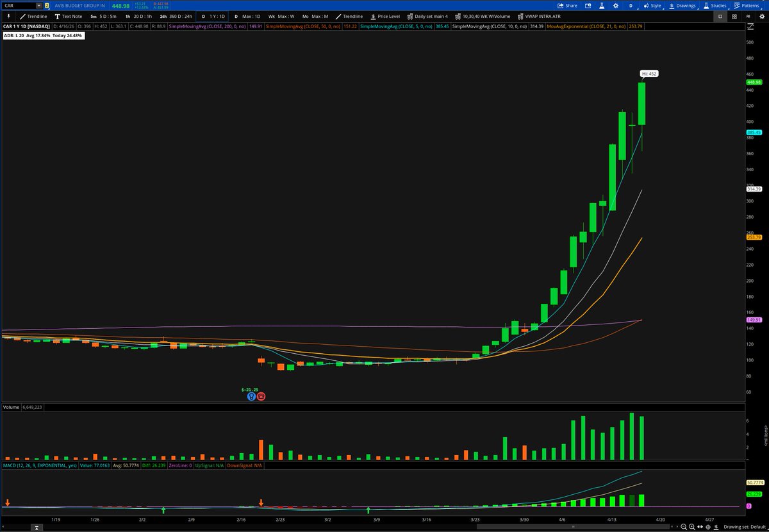Open the Studies menu
769x532 pixels.
[x=715, y=6]
